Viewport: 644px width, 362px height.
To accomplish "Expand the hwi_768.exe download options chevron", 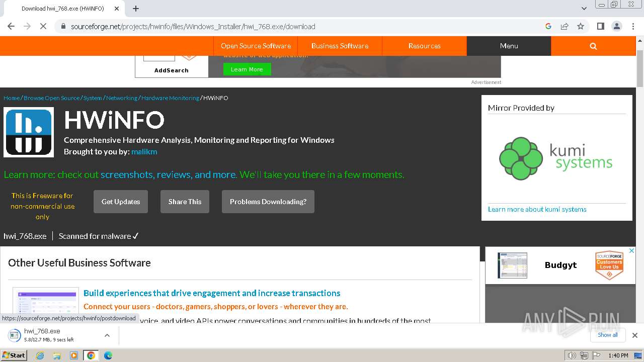I will tap(107, 335).
